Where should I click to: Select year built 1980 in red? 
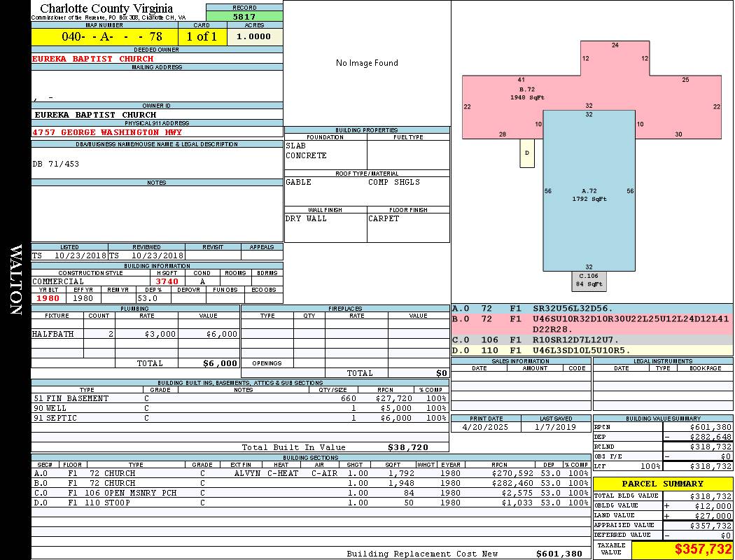click(x=48, y=298)
